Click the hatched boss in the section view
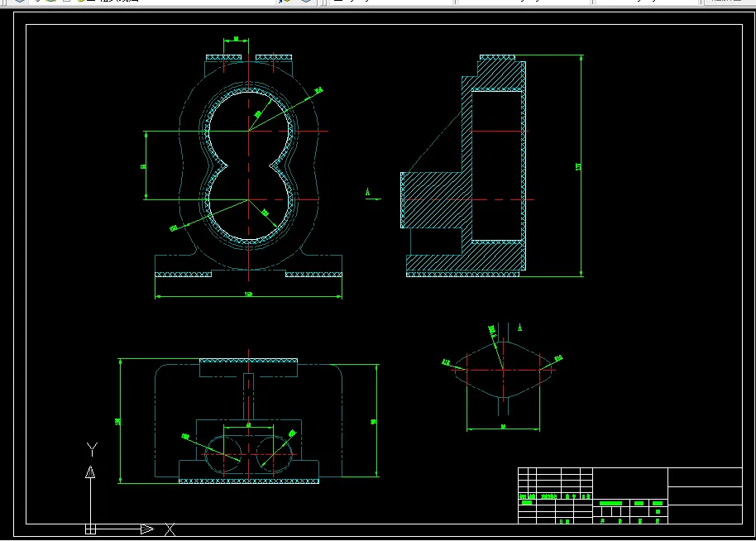Image resolution: width=756 pixels, height=541 pixels. coord(431,199)
